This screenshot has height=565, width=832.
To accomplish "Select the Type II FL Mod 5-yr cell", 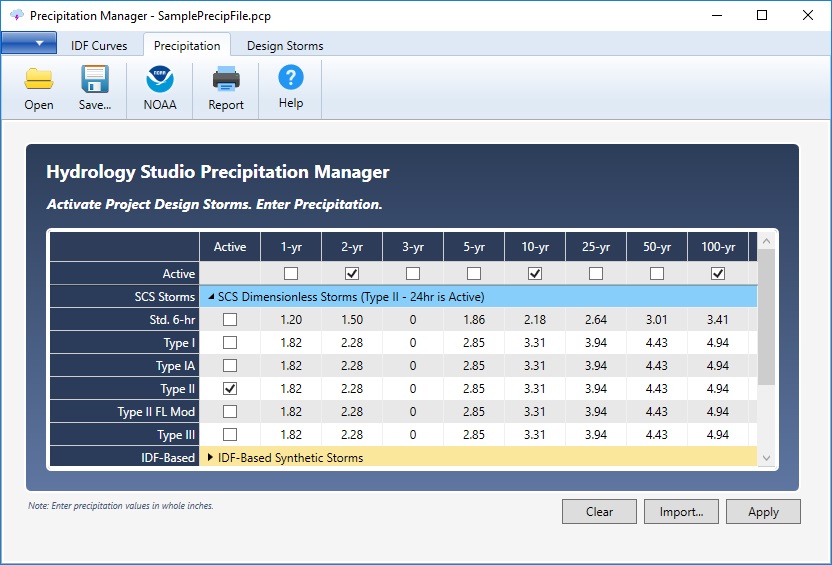I will click(x=474, y=412).
